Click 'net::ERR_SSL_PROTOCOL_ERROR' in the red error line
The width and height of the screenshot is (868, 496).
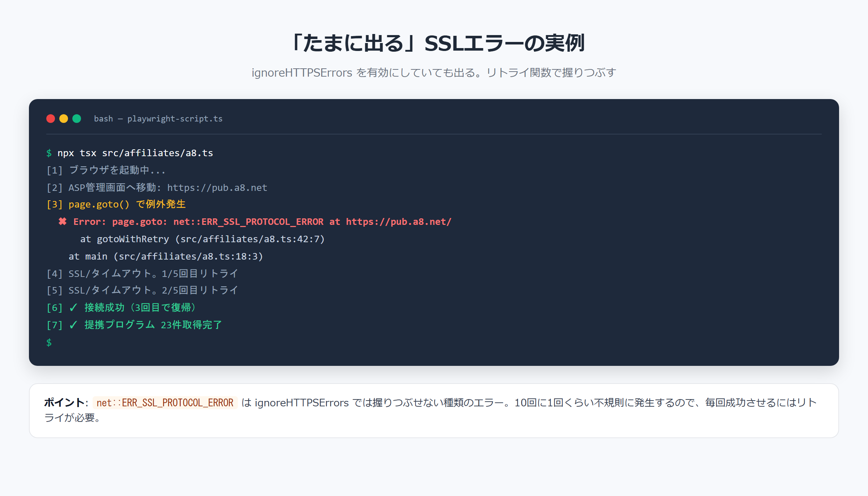[x=248, y=222]
